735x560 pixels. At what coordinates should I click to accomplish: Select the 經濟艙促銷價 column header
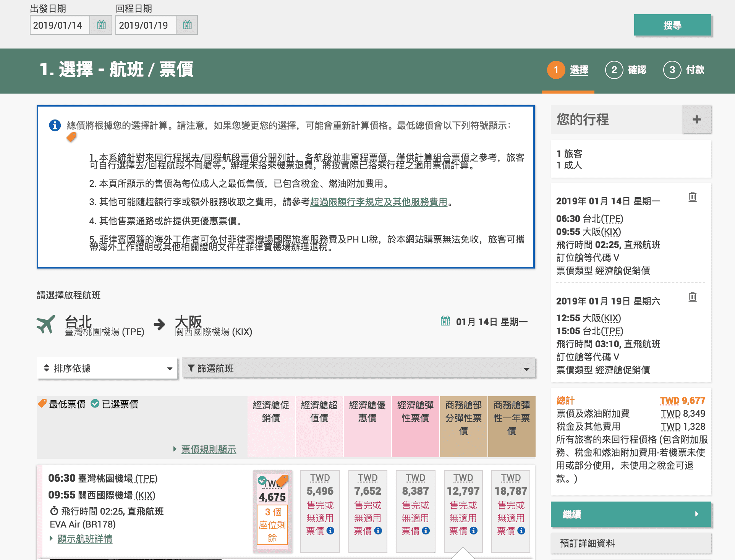pos(271,427)
